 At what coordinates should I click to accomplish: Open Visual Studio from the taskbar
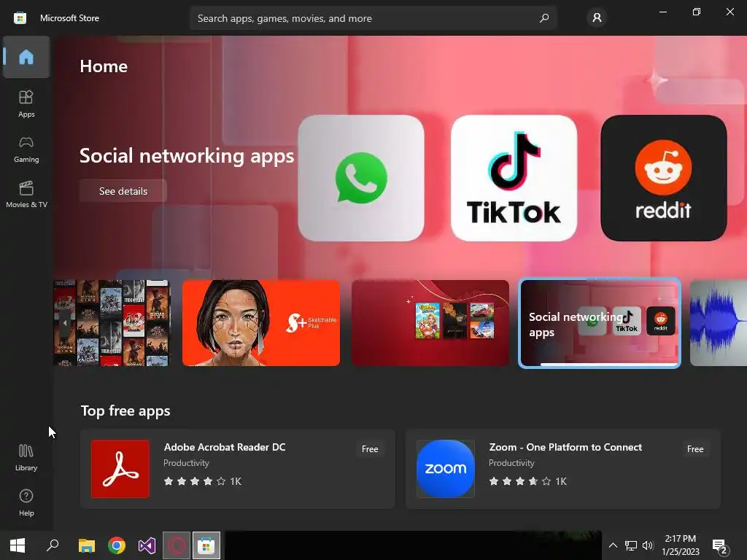[x=147, y=545]
